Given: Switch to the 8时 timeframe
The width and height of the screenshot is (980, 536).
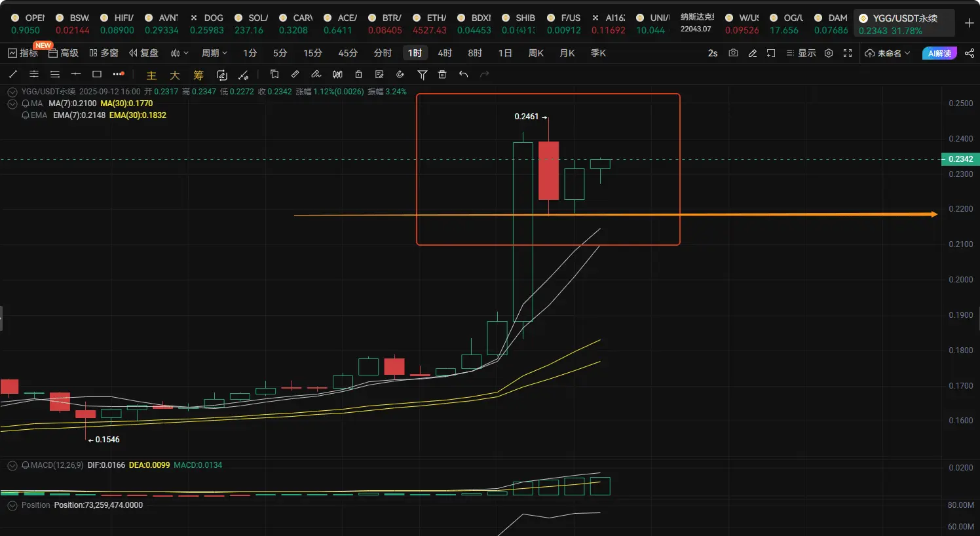Looking at the screenshot, I should [x=475, y=53].
